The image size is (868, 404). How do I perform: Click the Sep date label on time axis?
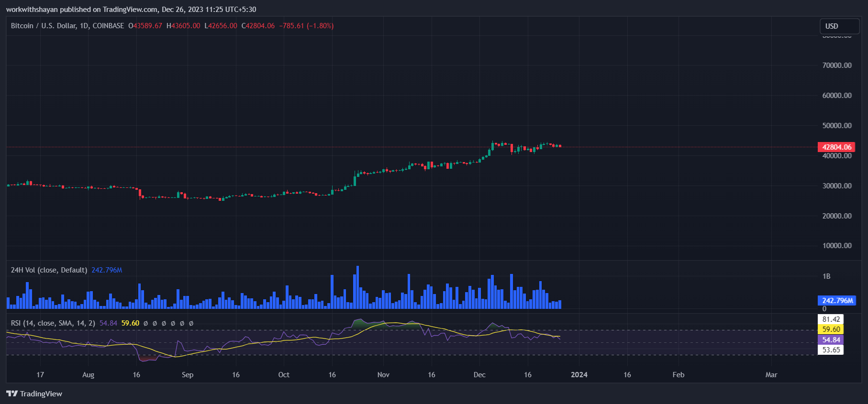point(188,375)
